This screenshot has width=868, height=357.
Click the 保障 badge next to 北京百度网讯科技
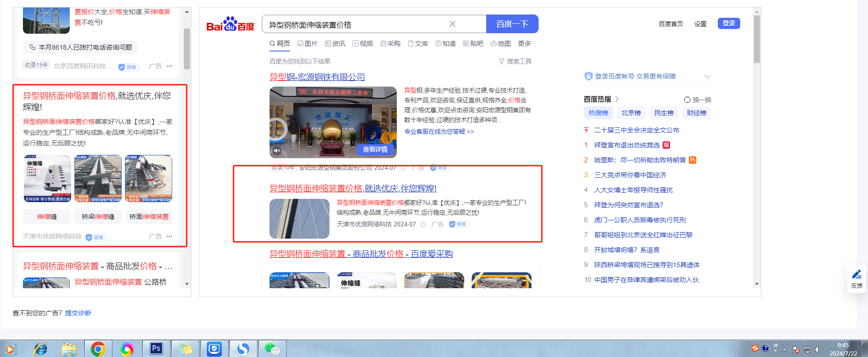(128, 67)
